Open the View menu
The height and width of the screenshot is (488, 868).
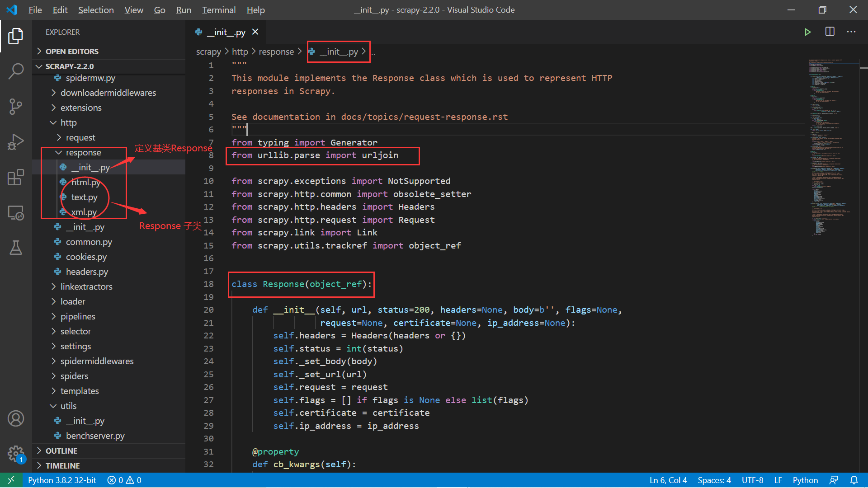134,10
